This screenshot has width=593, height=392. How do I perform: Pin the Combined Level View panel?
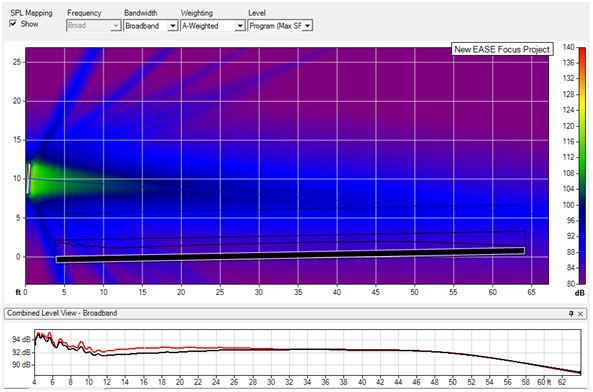pyautogui.click(x=571, y=314)
